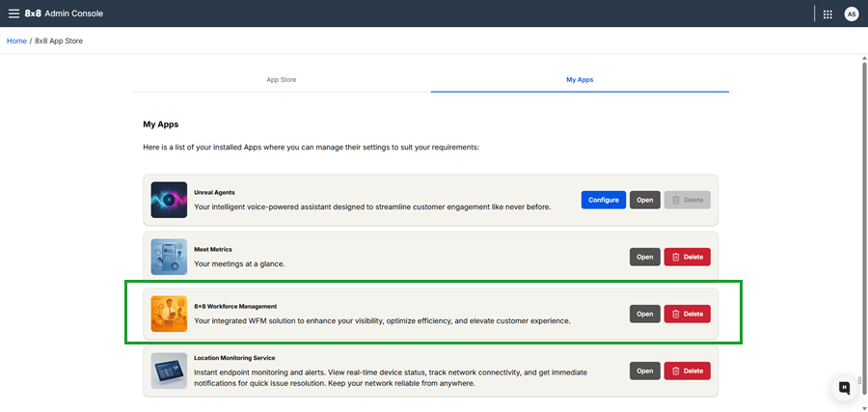Click the Unreal Agents app icon

169,200
